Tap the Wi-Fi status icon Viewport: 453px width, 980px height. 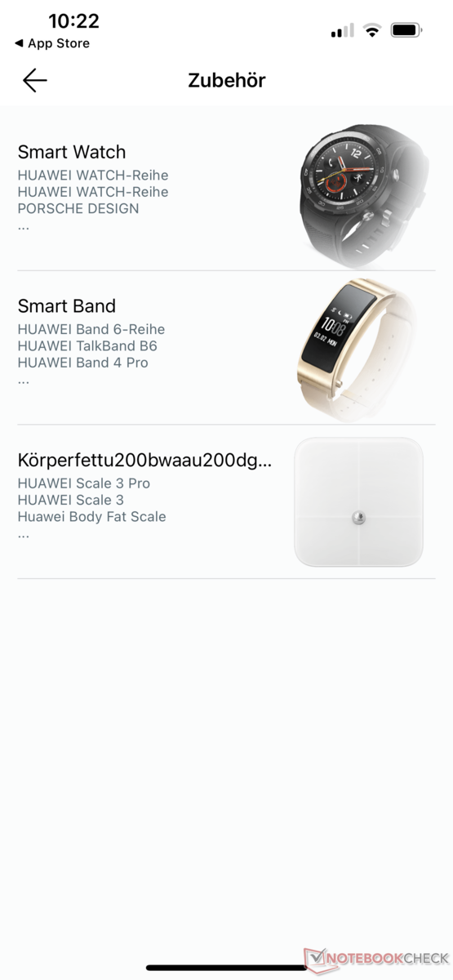(373, 31)
